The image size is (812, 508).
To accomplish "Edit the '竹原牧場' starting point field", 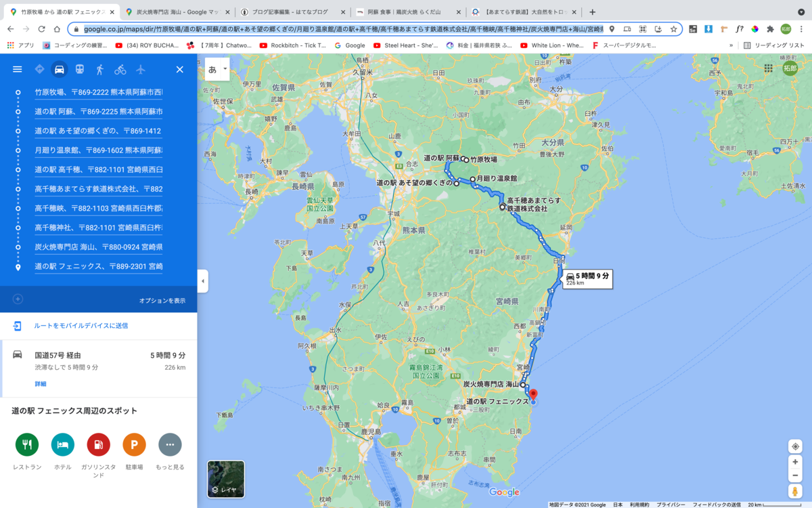I will click(98, 91).
